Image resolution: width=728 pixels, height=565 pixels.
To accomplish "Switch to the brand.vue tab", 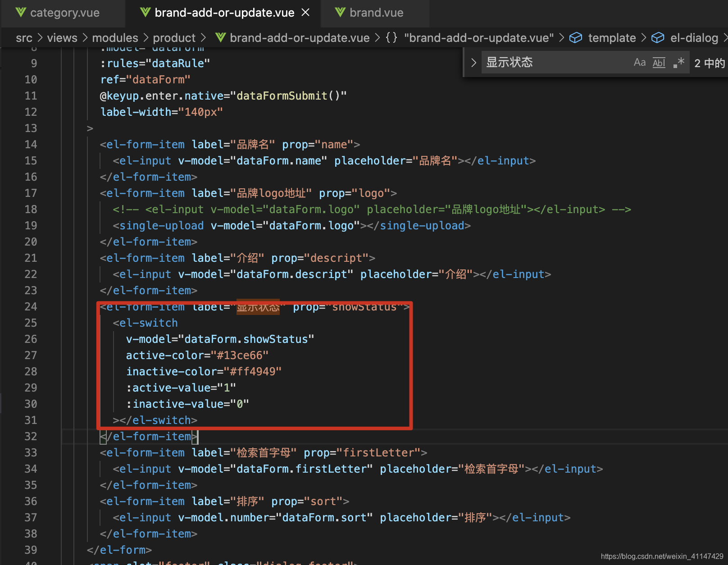I will tap(375, 12).
